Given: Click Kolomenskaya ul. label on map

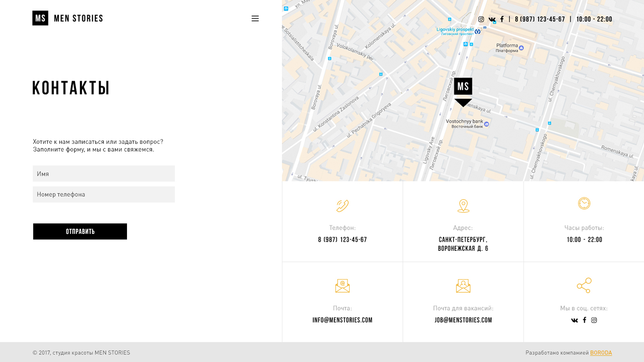Looking at the screenshot, I should tap(380, 37).
